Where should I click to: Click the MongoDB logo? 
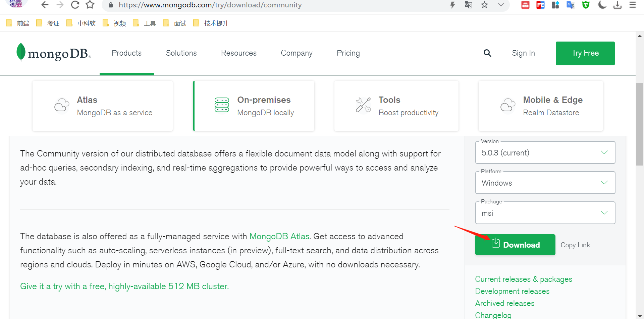point(54,53)
